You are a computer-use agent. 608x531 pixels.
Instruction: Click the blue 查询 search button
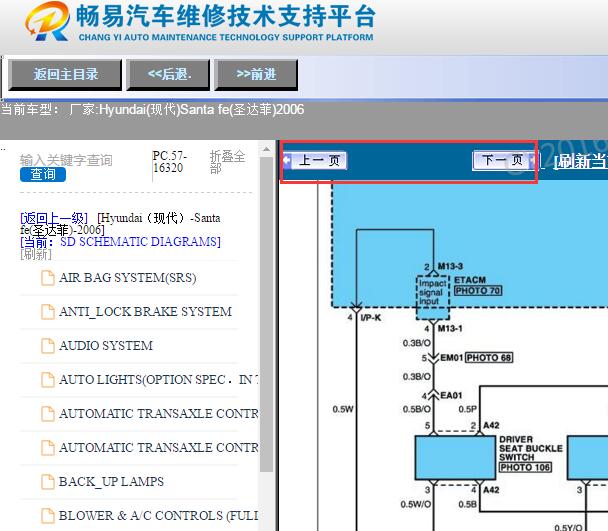pos(43,175)
